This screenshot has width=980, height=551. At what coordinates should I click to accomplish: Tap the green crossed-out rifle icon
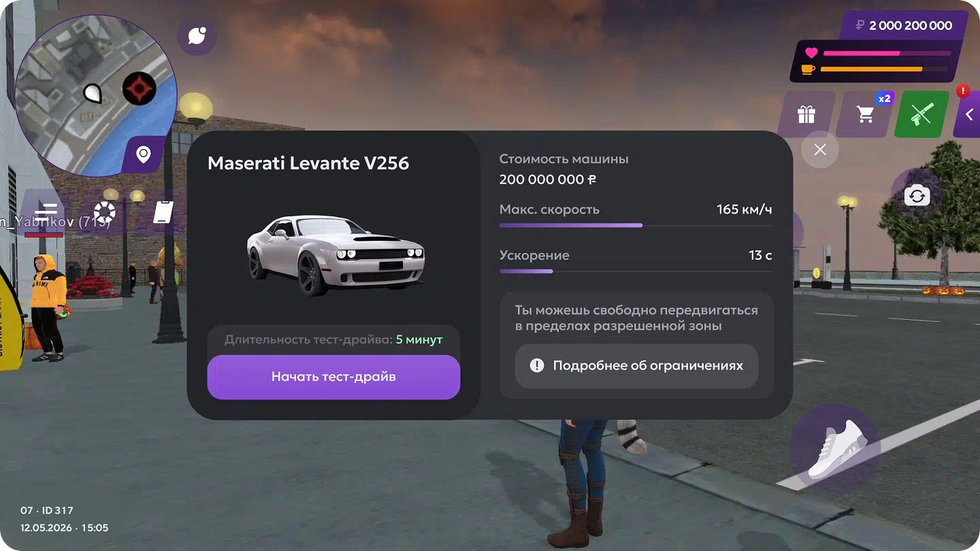[921, 114]
